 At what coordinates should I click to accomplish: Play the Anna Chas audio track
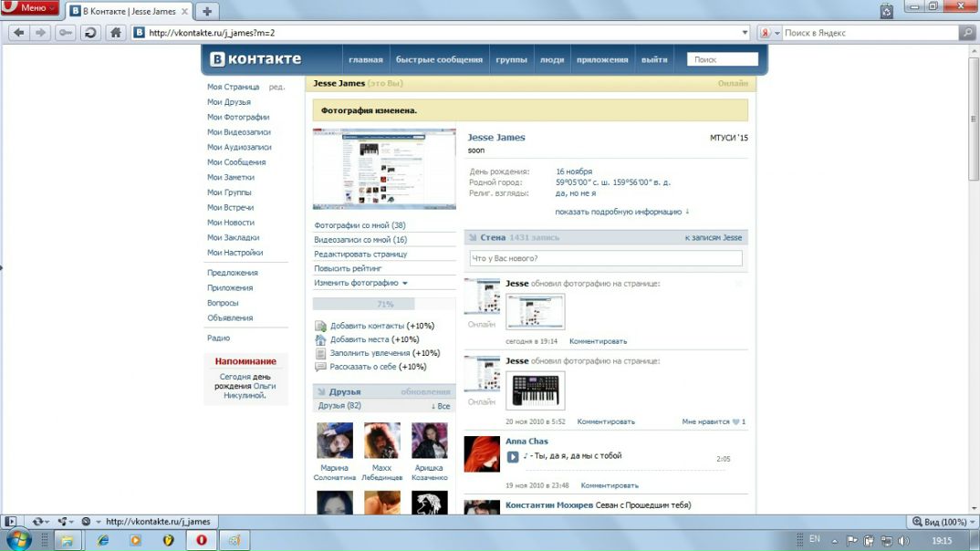click(x=513, y=456)
